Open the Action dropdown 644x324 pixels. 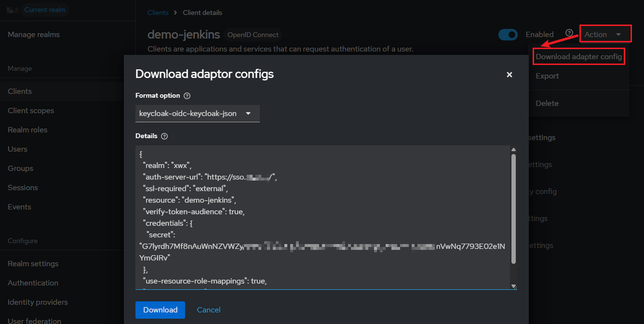[x=605, y=34]
